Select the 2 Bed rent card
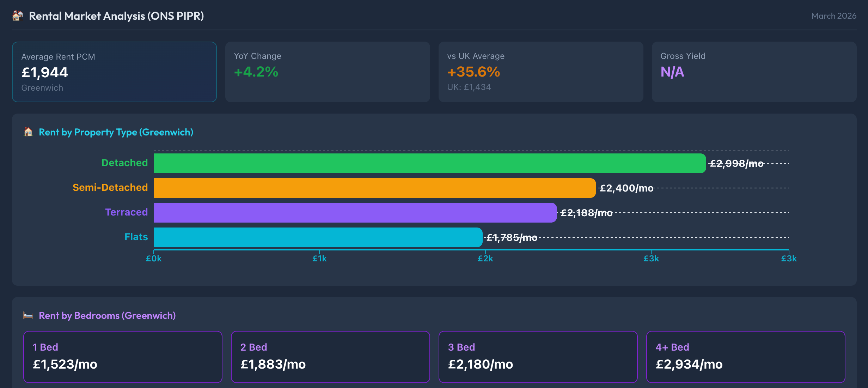Viewport: 868px width, 388px height. (x=330, y=357)
